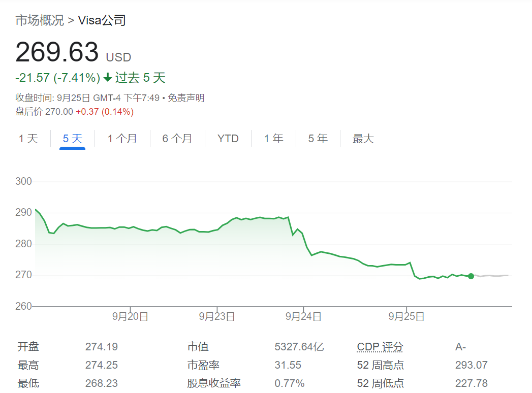This screenshot has height=393, width=532.
Task: Click the 9月24日 axis label
Action: pyautogui.click(x=303, y=317)
